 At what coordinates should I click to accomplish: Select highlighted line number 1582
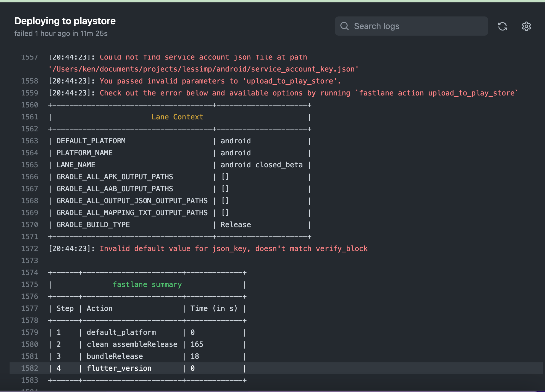(x=30, y=368)
